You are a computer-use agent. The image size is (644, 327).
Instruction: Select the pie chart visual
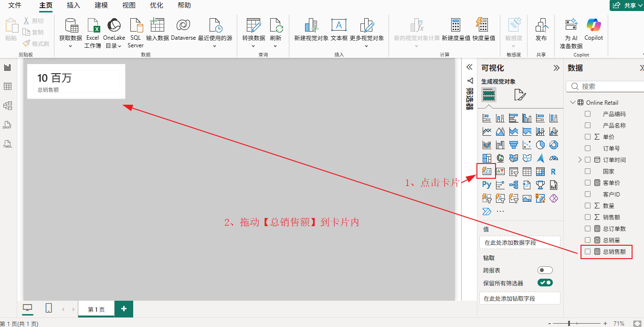tap(540, 145)
